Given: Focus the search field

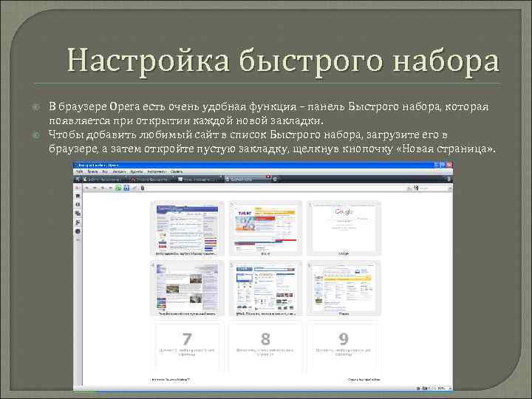Looking at the screenshot, I should (434, 188).
